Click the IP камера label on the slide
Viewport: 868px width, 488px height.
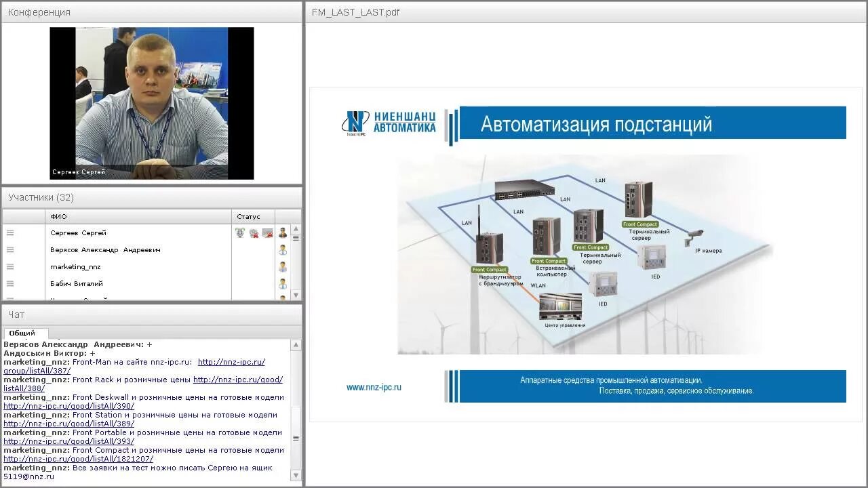coord(709,251)
